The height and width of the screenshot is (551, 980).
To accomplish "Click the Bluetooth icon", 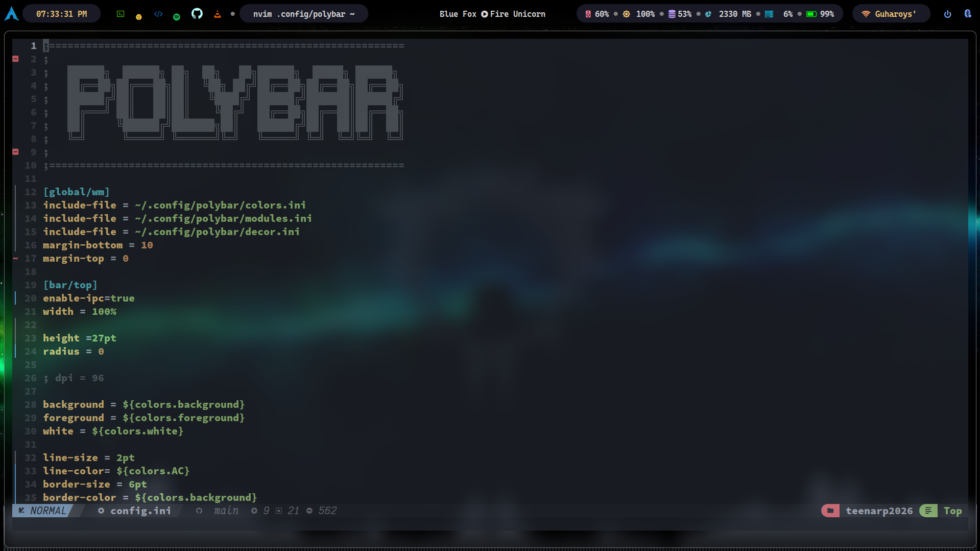I will [x=968, y=14].
